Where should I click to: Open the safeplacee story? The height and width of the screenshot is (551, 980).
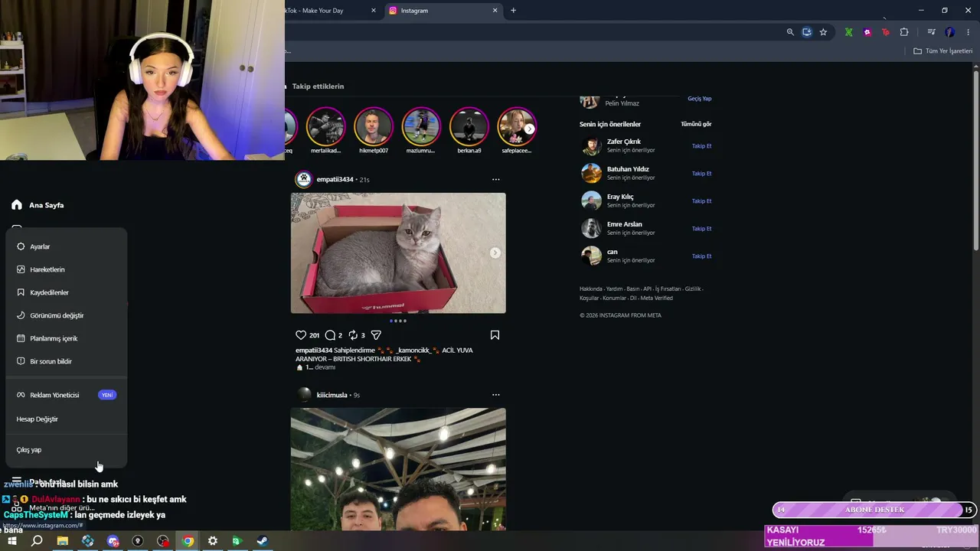516,127
